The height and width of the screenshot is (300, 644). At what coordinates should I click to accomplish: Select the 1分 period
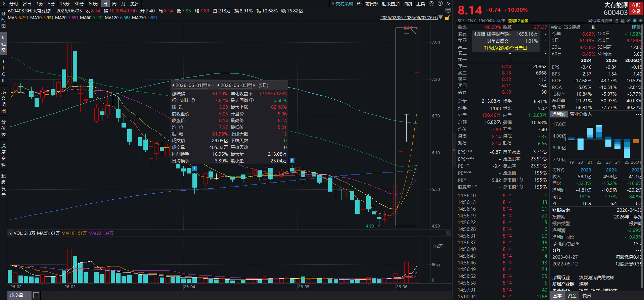click(x=40, y=4)
